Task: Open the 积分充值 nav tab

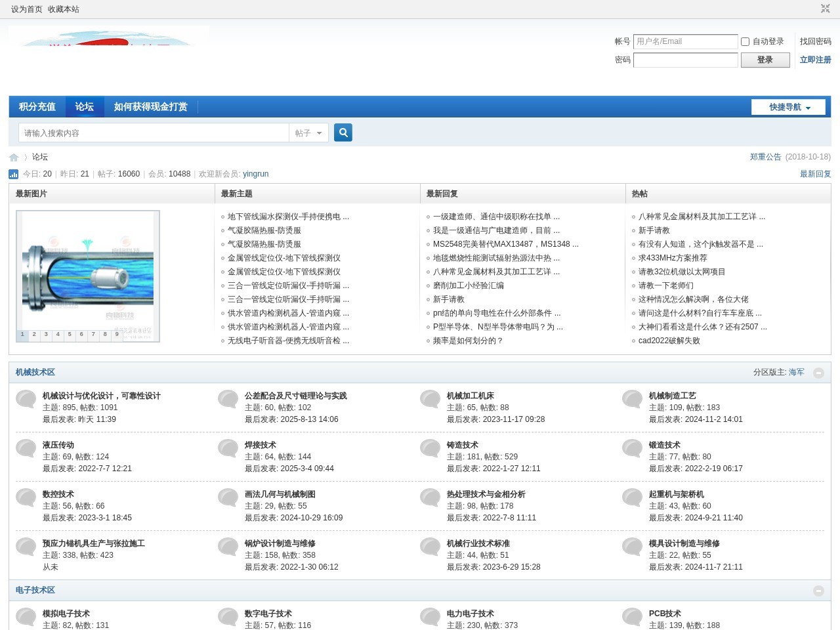Action: point(37,106)
